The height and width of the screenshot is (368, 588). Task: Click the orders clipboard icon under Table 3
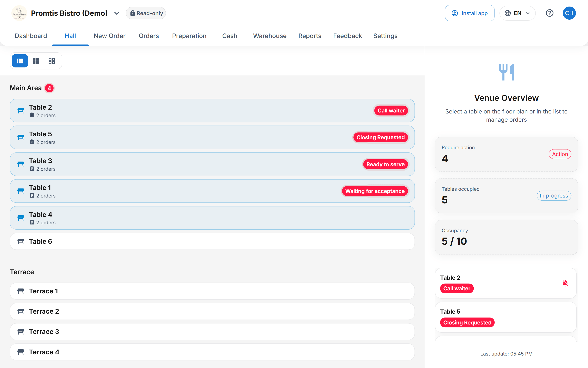click(32, 169)
